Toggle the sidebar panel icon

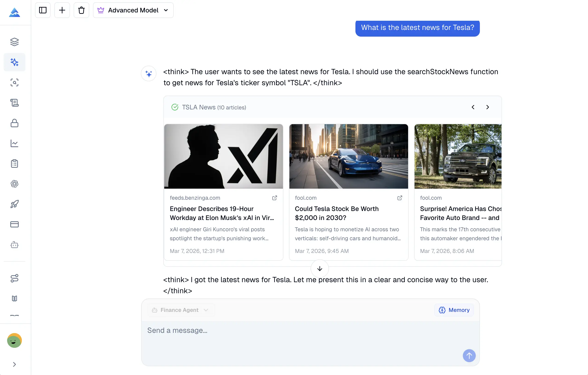pos(43,10)
